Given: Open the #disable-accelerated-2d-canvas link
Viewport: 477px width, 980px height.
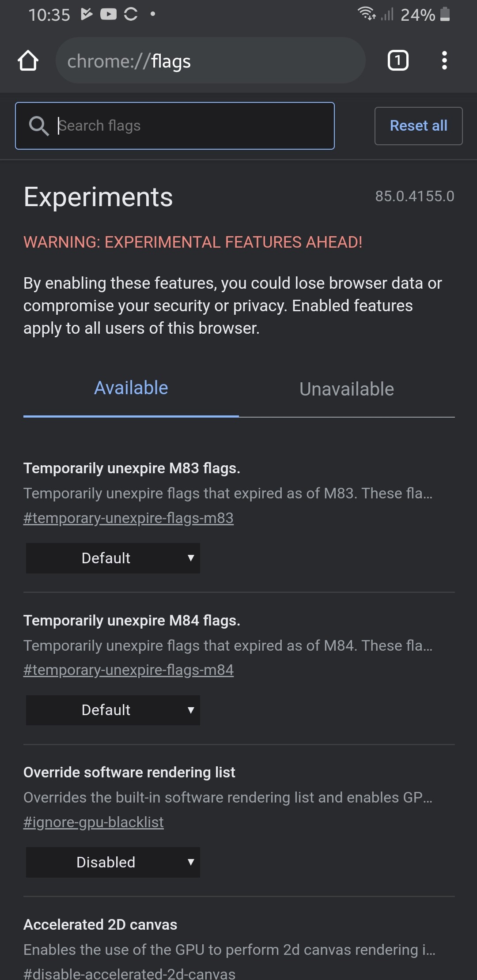Looking at the screenshot, I should [129, 973].
